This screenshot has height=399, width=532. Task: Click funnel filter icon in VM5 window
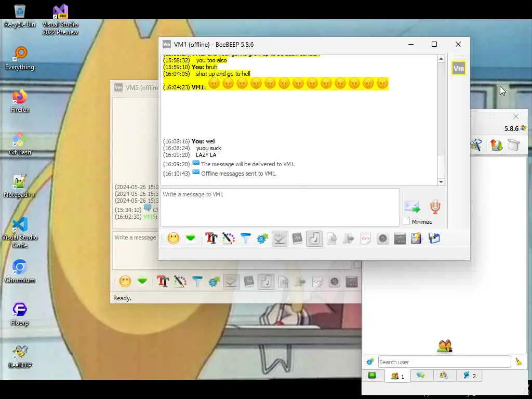[197, 281]
